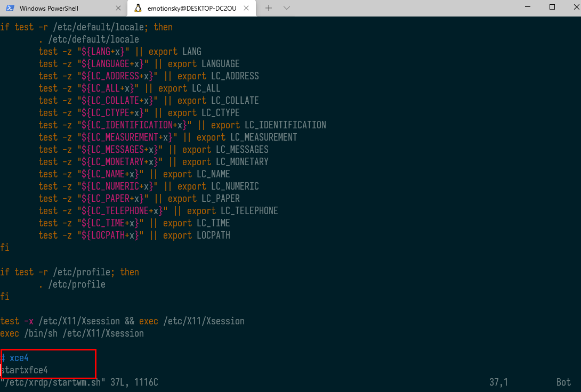
Task: Click the exec /bin/sh /etc/X11/Xsession line
Action: coord(72,333)
